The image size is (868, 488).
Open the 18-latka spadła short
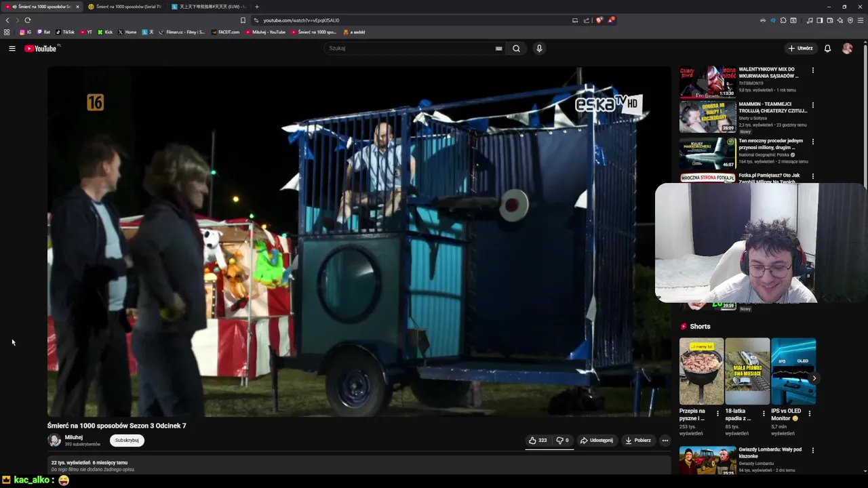click(x=747, y=371)
